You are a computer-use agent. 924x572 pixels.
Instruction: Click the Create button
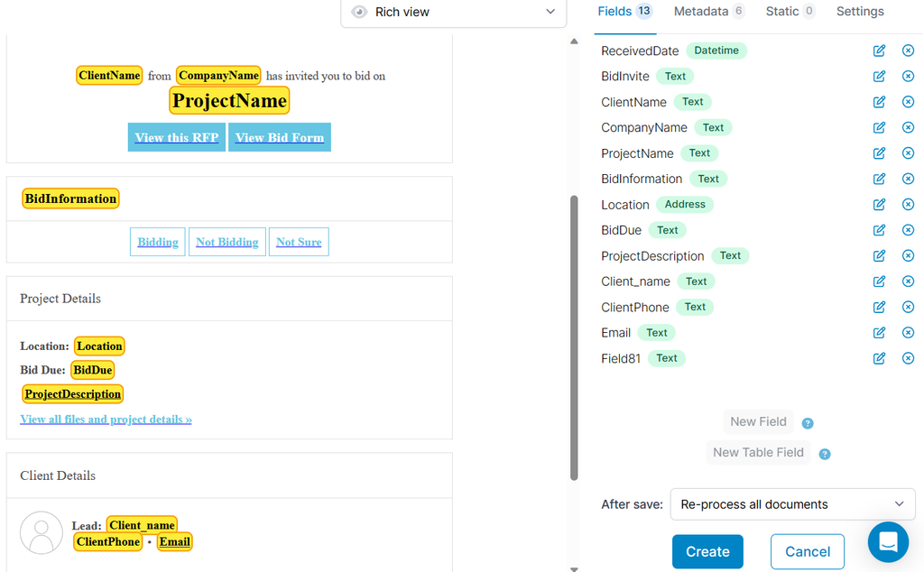pos(707,551)
